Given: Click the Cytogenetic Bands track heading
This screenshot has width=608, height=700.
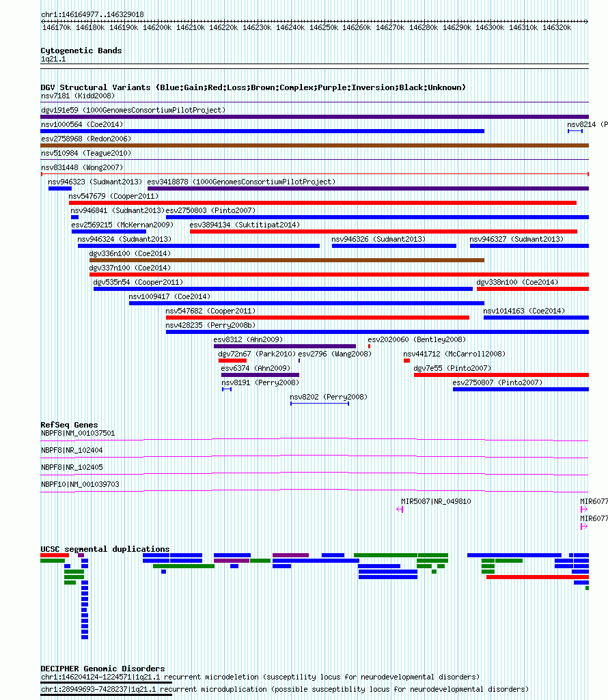Looking at the screenshot, I should coord(81,51).
